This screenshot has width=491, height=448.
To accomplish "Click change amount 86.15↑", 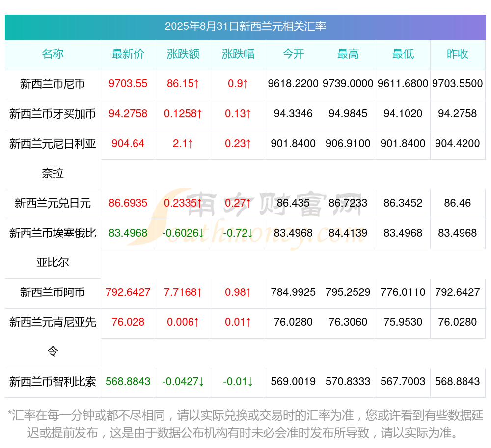I will 183,83.
